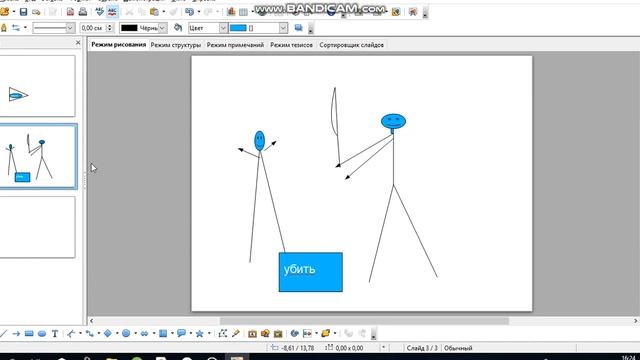
Task: Expand the line style combo box
Action: pos(70,28)
